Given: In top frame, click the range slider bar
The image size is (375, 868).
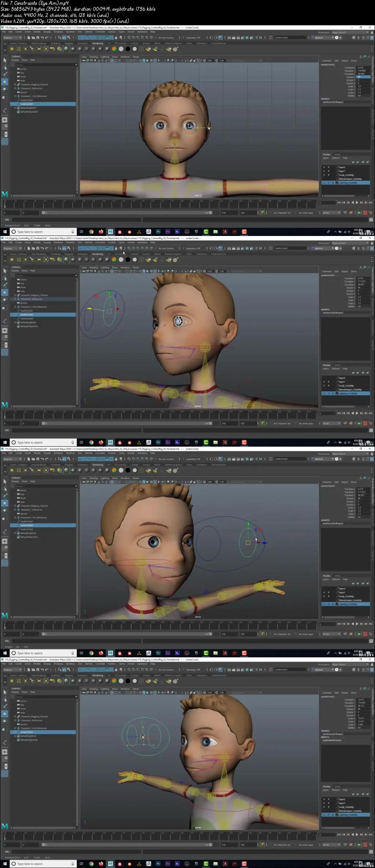Looking at the screenshot, I should click(x=126, y=213).
